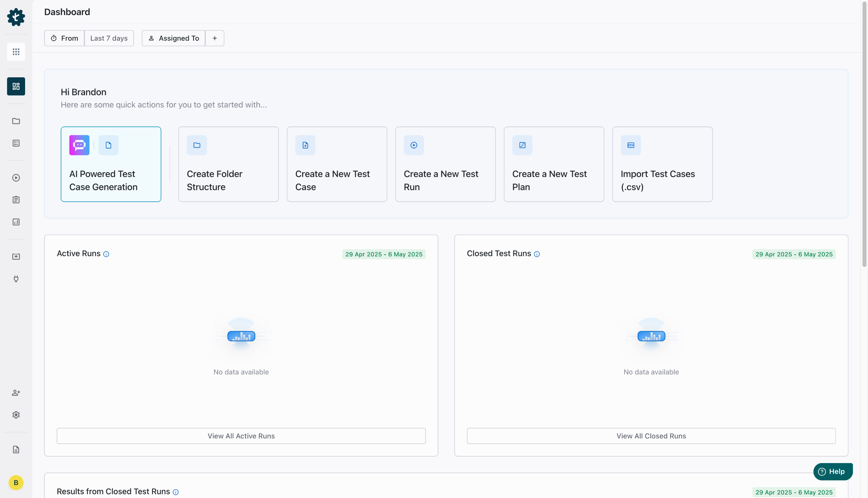The width and height of the screenshot is (868, 498).
Task: Click info icon next to Active Runs
Action: click(x=106, y=254)
